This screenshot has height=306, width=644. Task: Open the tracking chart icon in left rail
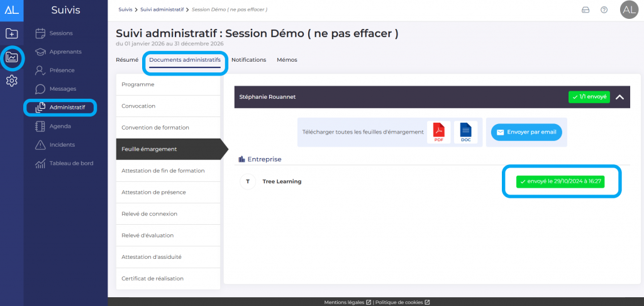click(x=12, y=58)
